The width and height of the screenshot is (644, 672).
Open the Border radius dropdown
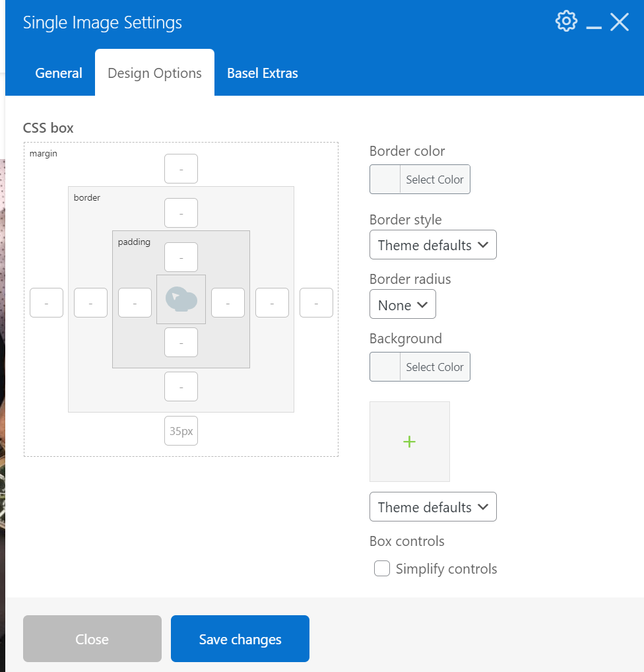[x=402, y=304]
